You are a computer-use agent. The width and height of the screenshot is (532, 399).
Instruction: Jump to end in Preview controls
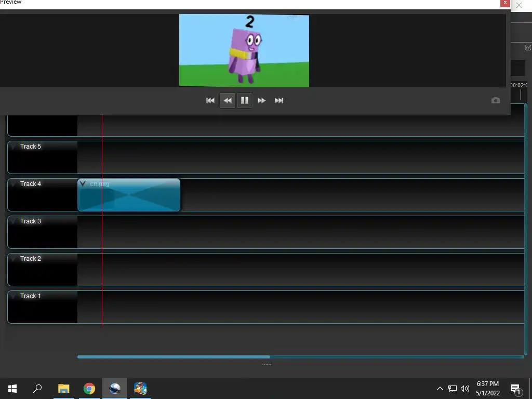(279, 100)
